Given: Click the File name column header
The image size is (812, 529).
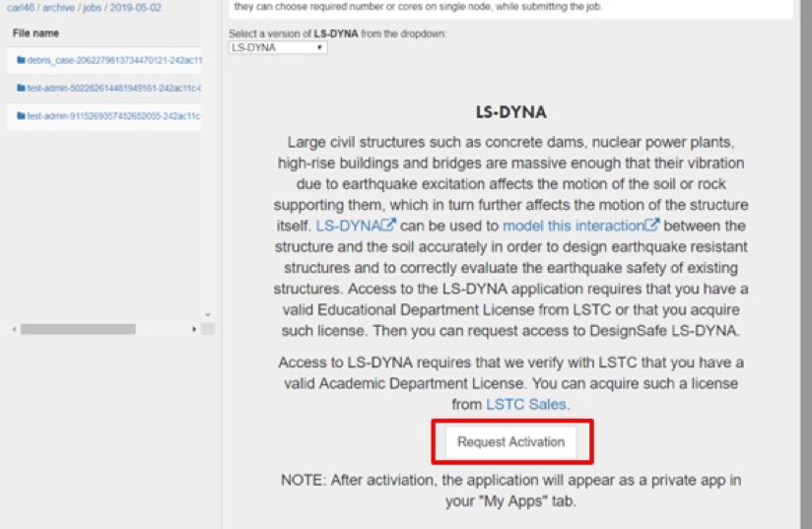Looking at the screenshot, I should [35, 33].
